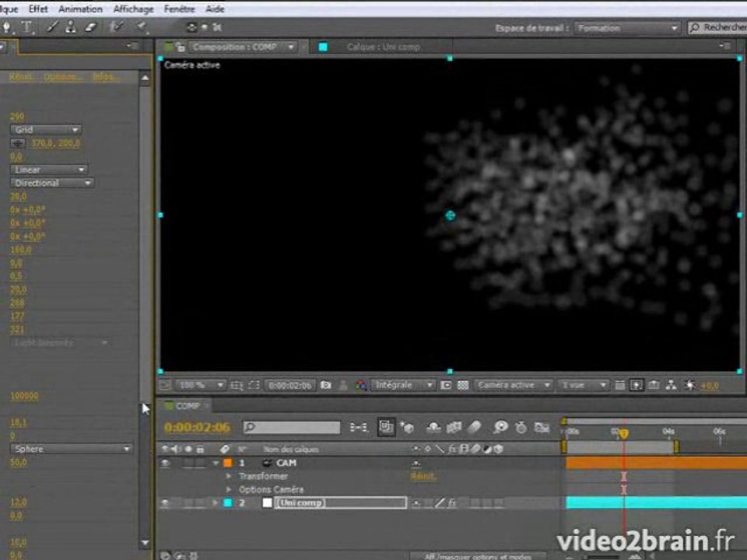Select the Text tool
Viewport: 747px width, 560px height.
(x=27, y=27)
